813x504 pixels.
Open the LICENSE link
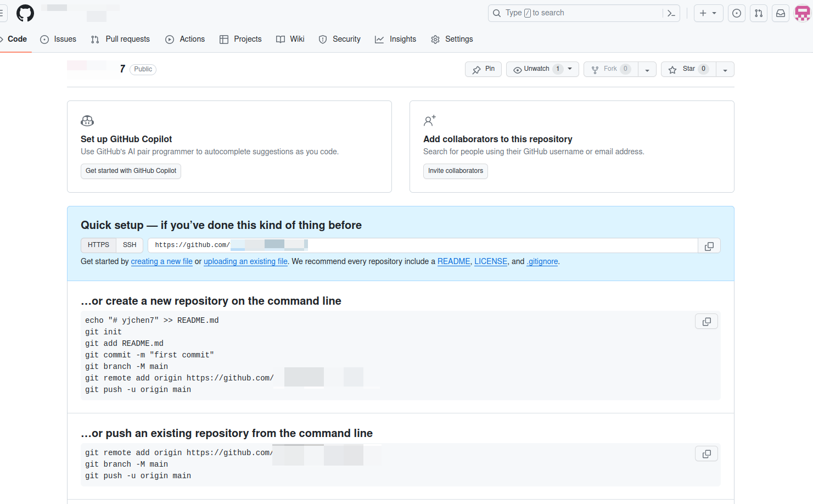tap(491, 261)
